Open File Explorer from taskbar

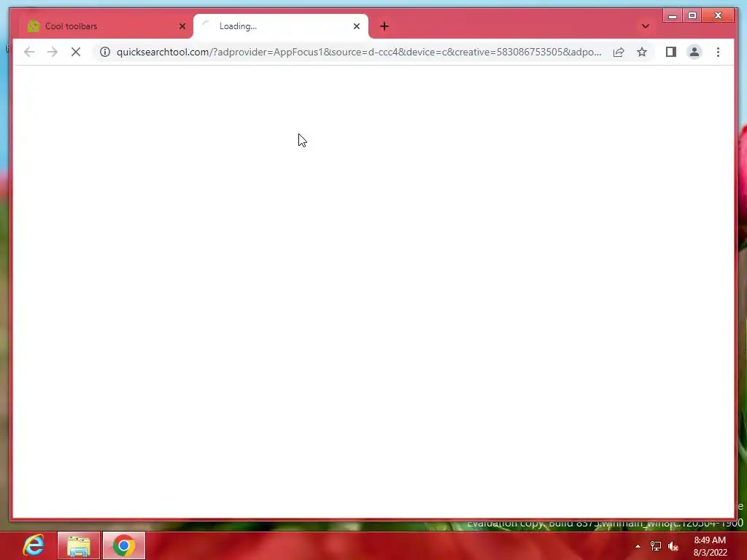79,545
